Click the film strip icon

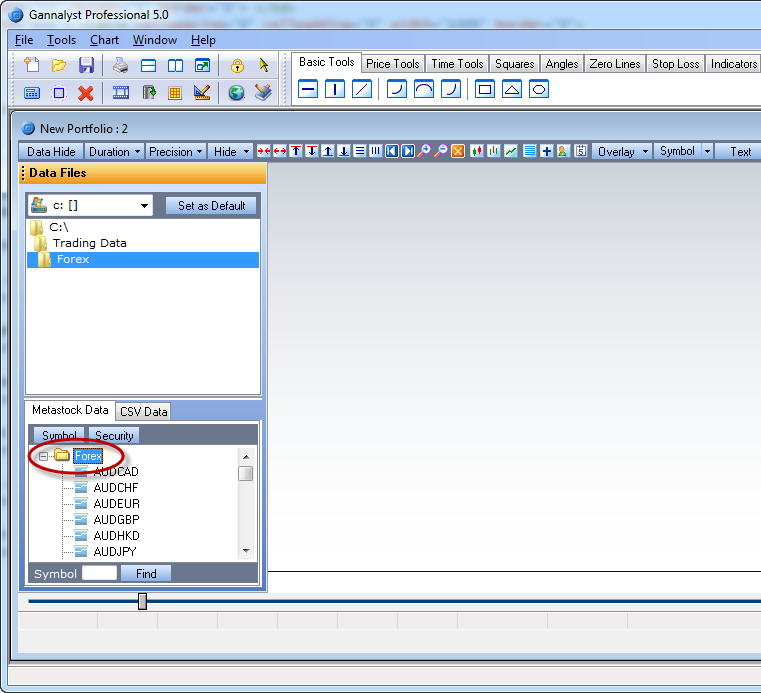pyautogui.click(x=120, y=92)
